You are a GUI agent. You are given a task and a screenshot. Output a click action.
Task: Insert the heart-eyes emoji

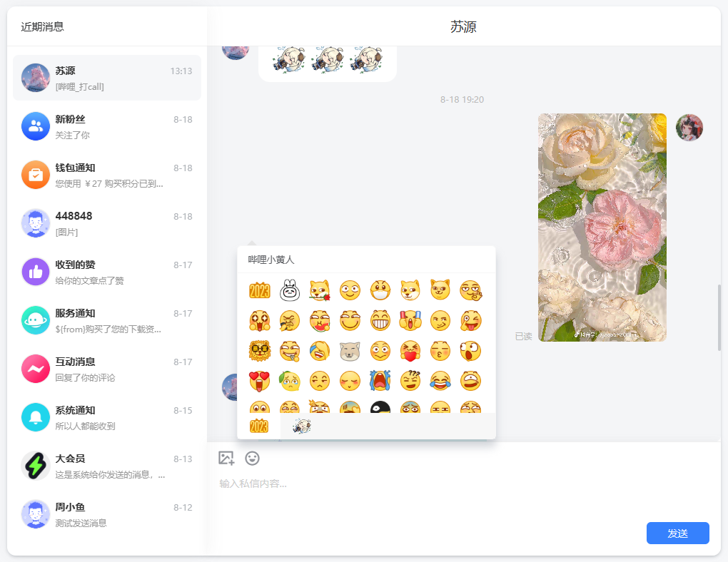pyautogui.click(x=260, y=381)
